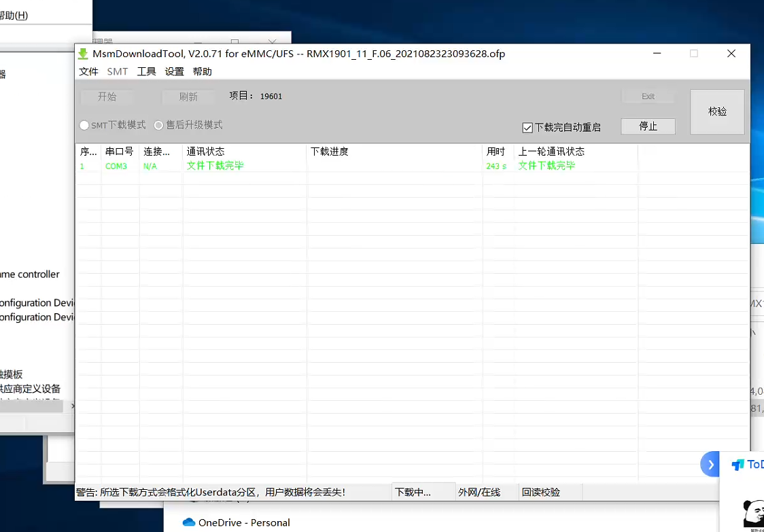Click the N/A connection cell
This screenshot has height=532, width=764.
pos(150,166)
